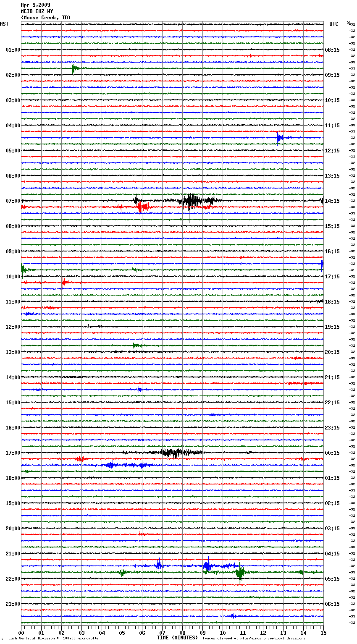Select the -31 DC offset value
The width and height of the screenshot is (357, 644).
pos(352,270)
